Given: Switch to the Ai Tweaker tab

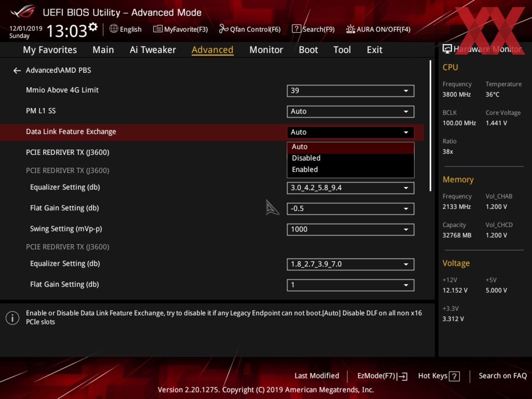Looking at the screenshot, I should [x=153, y=50].
